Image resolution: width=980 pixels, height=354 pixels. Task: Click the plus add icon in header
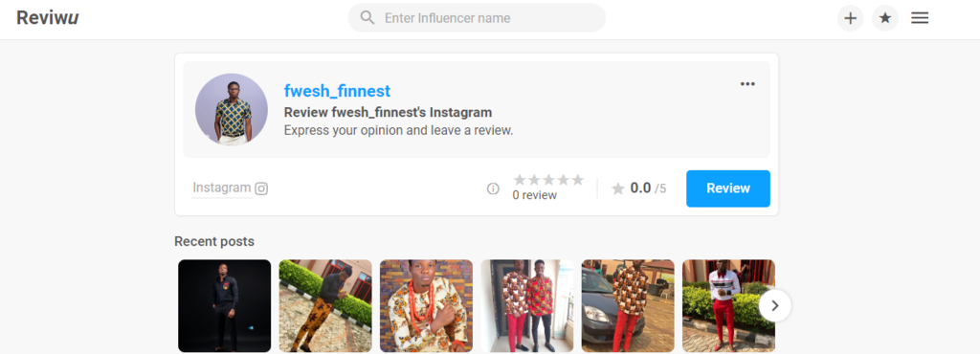(850, 18)
